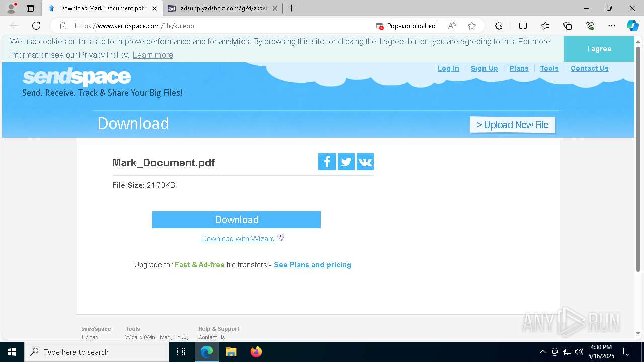644x362 pixels.
Task: Open the Windows Start menu
Action: tap(12, 352)
